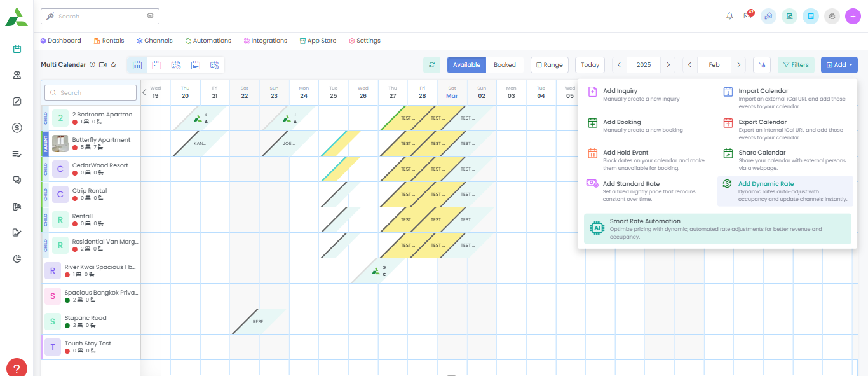Screen dimensions: 868x376
Task: Select Add Hold Event option
Action: (x=648, y=160)
